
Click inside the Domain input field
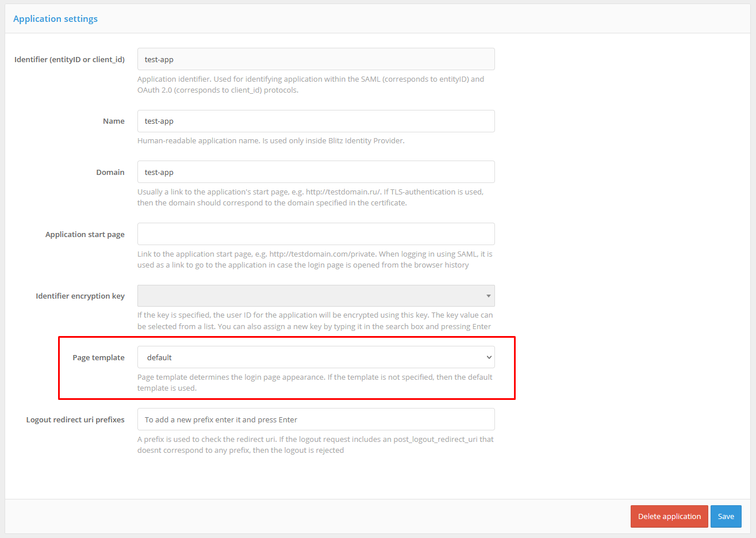pos(316,172)
